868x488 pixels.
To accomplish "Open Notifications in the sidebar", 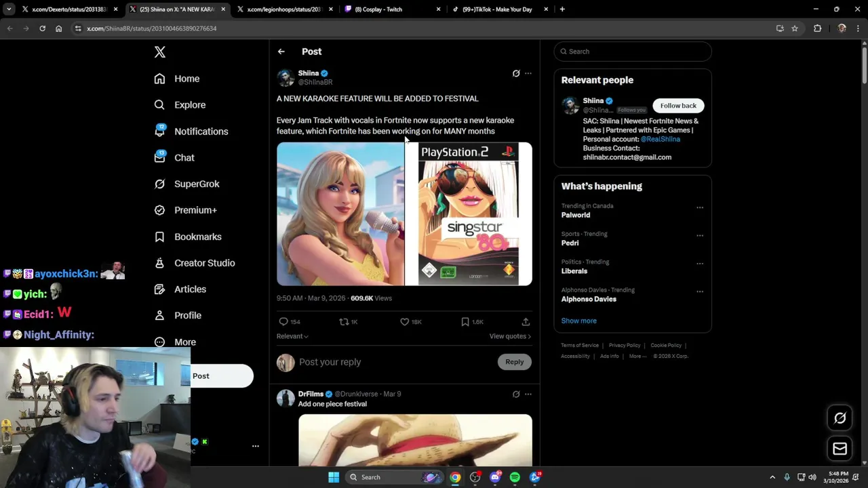I will click(x=191, y=131).
